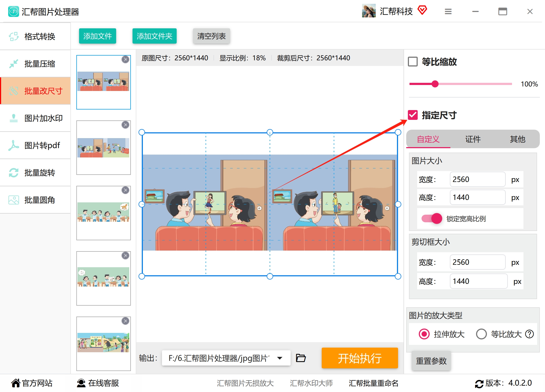Click the 清空列表 button
The width and height of the screenshot is (545, 392).
212,36
